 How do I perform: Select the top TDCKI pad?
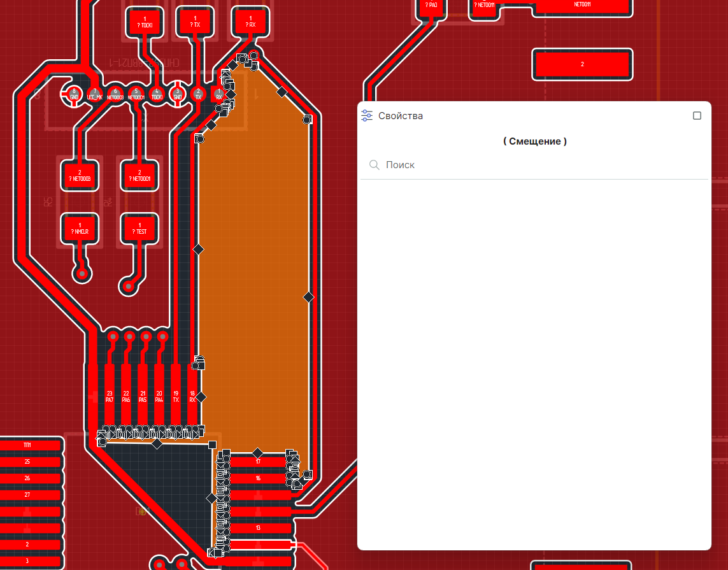pos(146,22)
